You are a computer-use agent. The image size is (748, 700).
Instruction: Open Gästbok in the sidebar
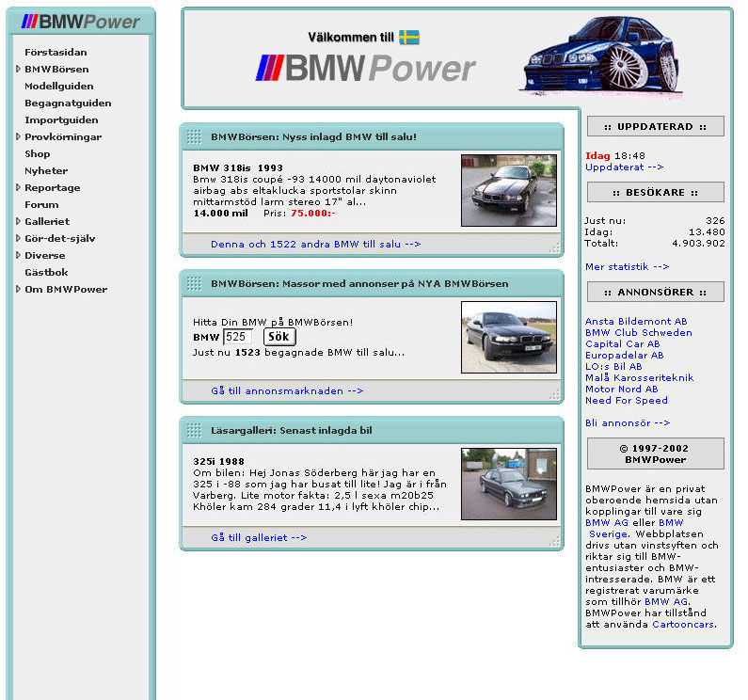tap(46, 273)
